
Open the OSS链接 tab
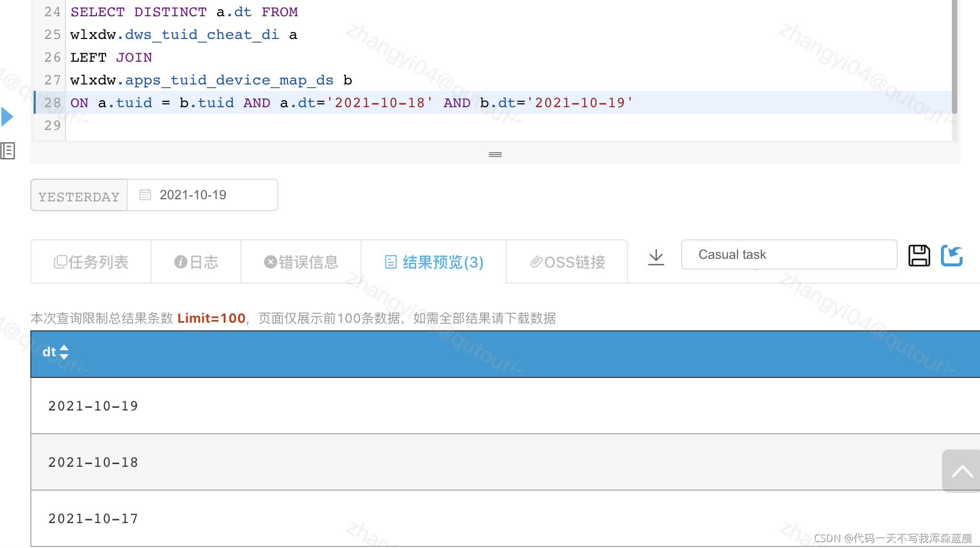tap(567, 262)
